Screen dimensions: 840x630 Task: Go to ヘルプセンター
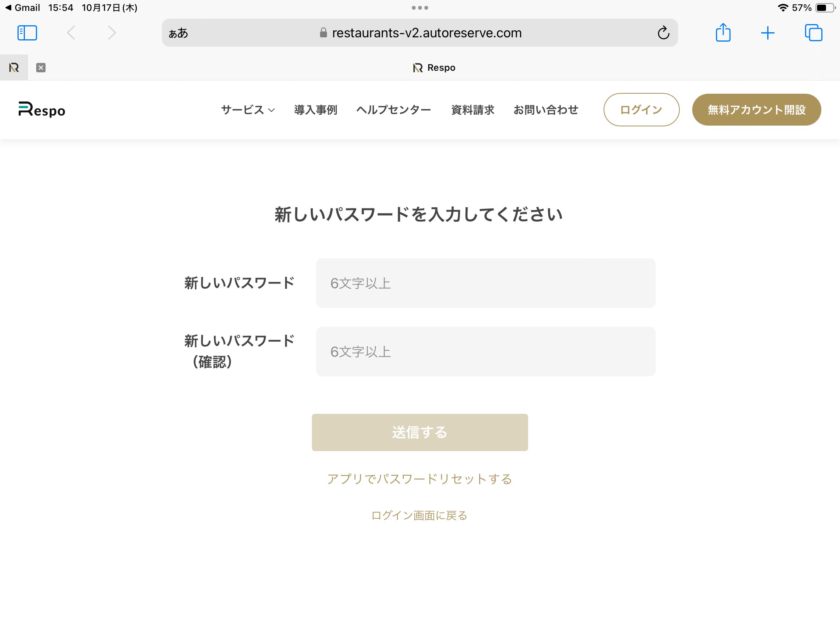tap(394, 110)
